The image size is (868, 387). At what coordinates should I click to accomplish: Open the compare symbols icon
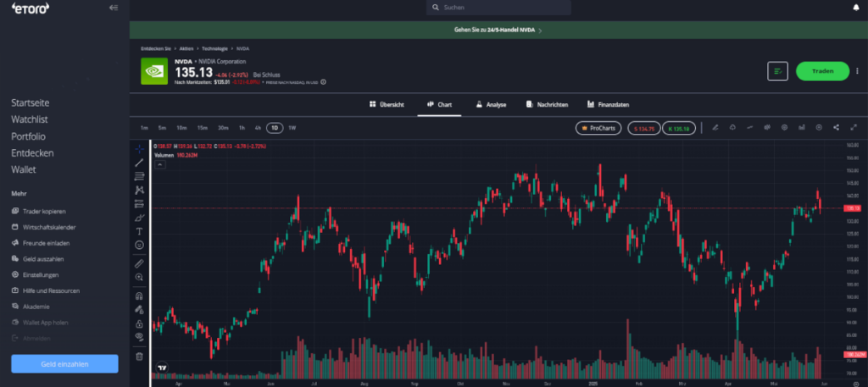point(767,128)
